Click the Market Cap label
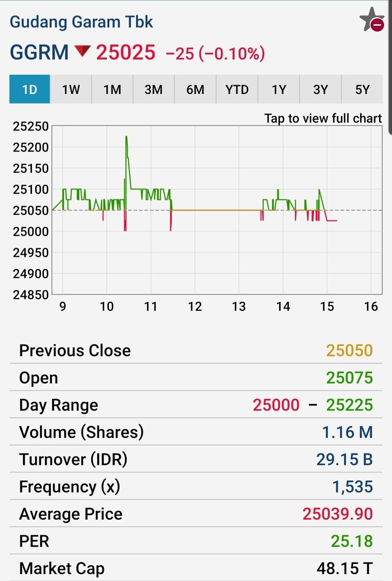 pos(61,568)
